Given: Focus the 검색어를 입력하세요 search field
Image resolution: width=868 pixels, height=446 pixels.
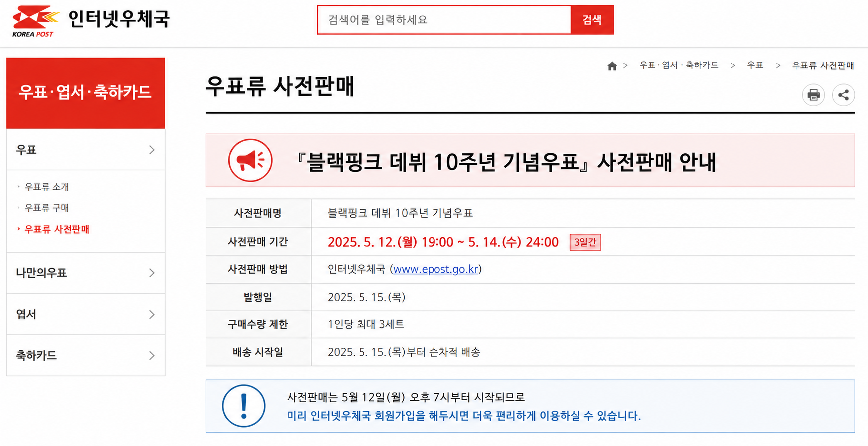Looking at the screenshot, I should click(444, 20).
